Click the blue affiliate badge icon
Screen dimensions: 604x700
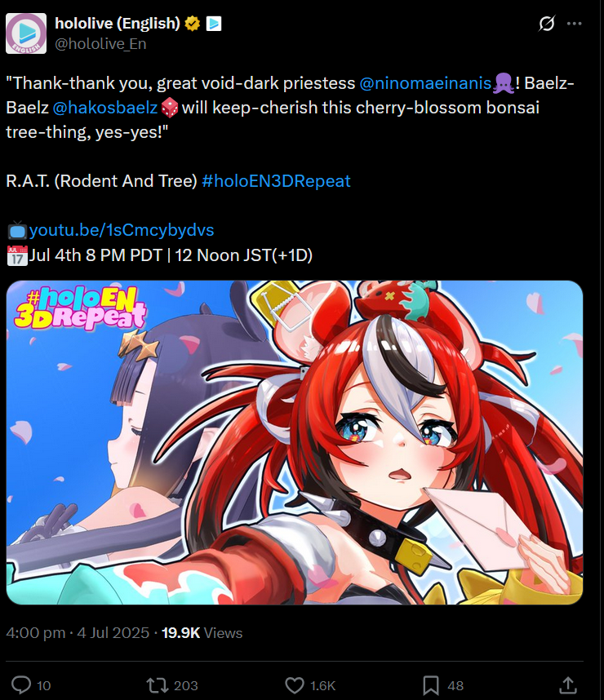pos(214,23)
